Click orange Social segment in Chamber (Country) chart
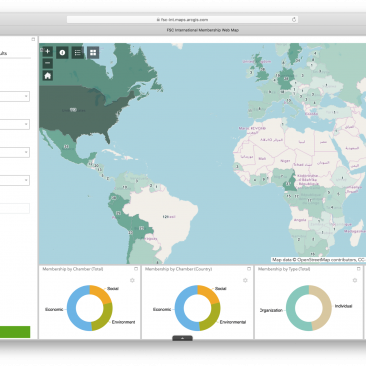The width and height of the screenshot is (366, 366). point(211,292)
